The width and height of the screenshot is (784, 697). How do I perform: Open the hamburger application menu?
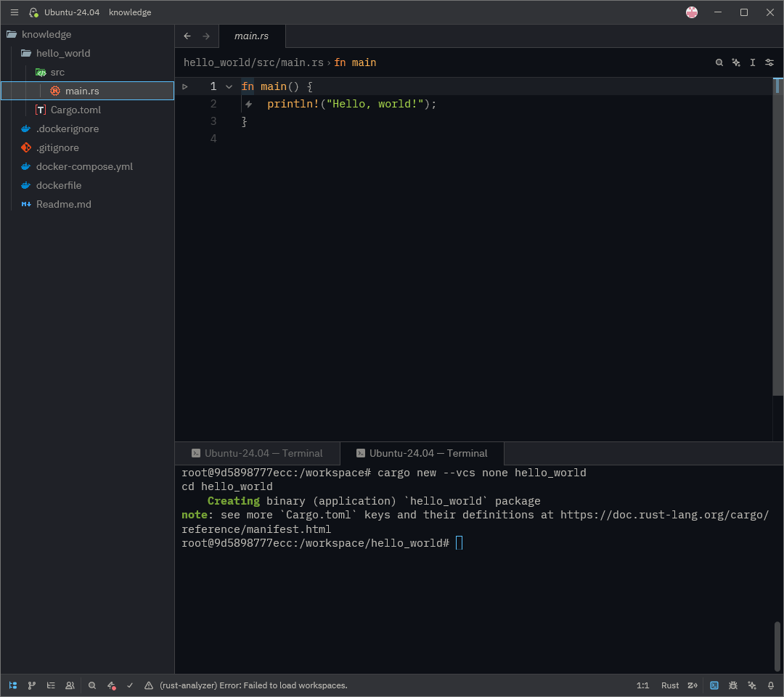click(14, 12)
